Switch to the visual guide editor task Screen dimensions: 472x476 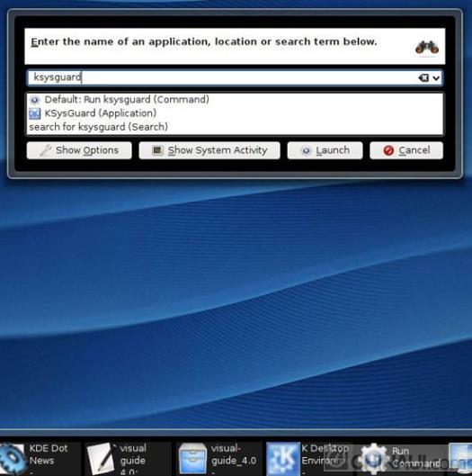(x=128, y=459)
